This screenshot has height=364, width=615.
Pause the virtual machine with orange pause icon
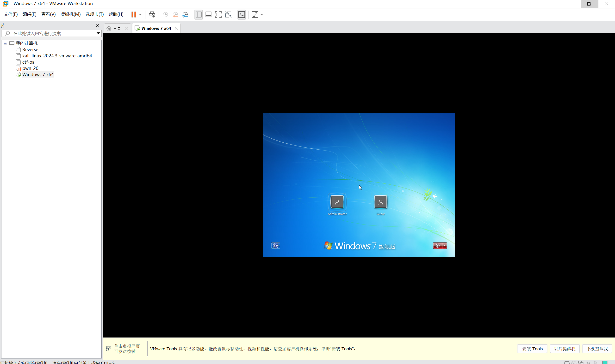[x=134, y=14]
